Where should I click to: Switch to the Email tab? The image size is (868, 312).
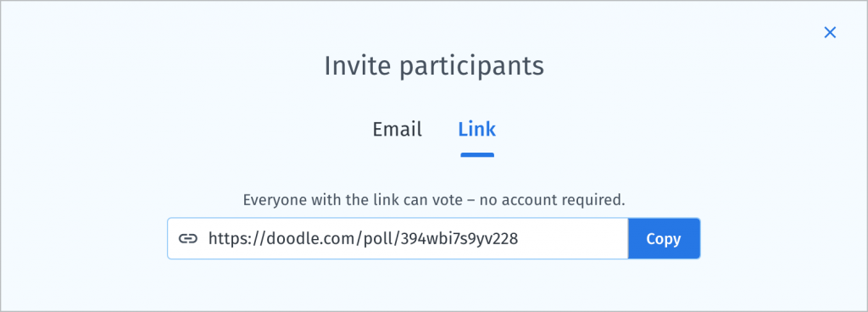(397, 129)
